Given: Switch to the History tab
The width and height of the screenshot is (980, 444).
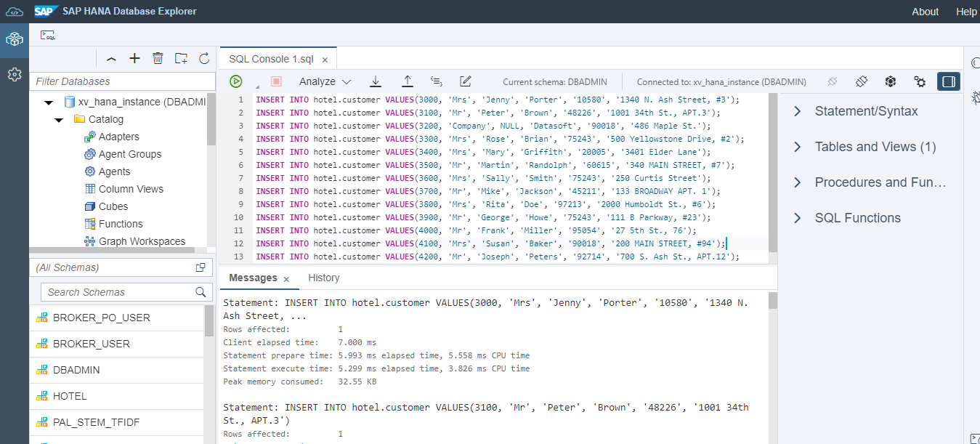Looking at the screenshot, I should [323, 278].
